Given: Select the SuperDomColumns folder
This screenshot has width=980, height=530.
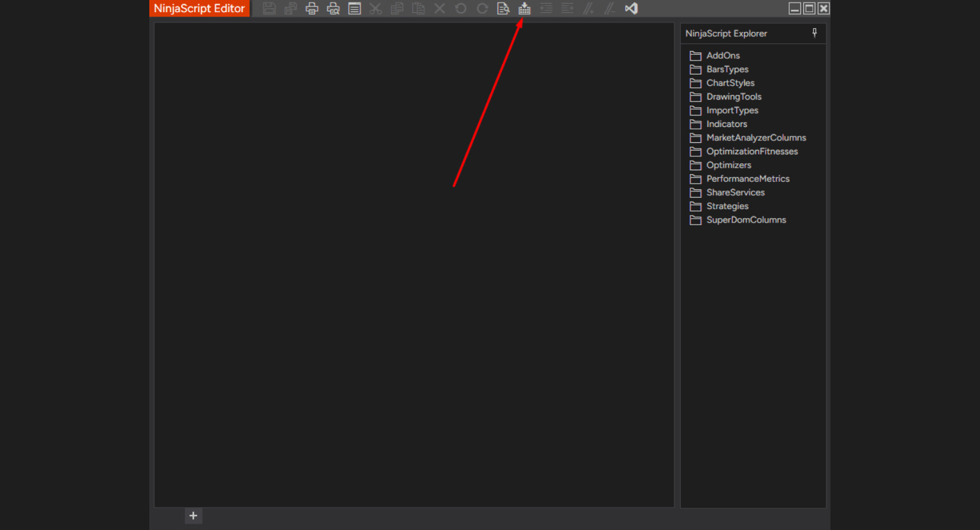Looking at the screenshot, I should 738,220.
